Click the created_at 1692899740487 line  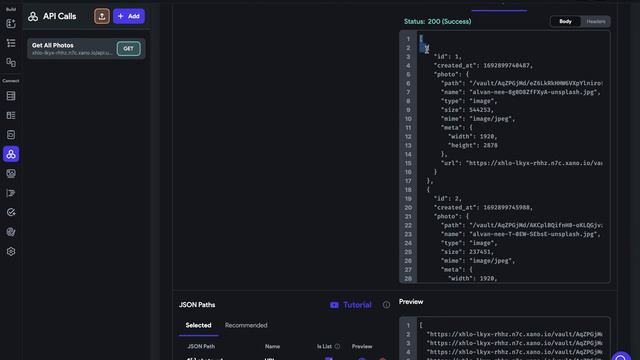[483, 66]
